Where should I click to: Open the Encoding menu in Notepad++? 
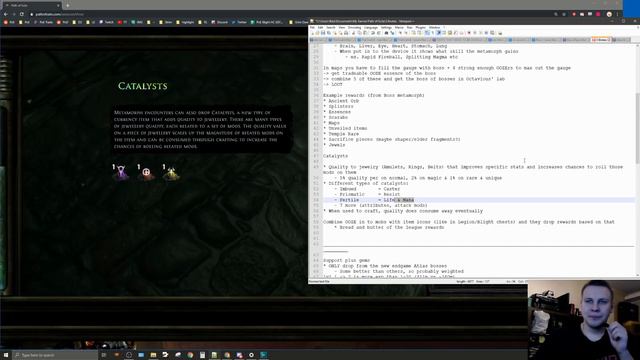tap(354, 27)
